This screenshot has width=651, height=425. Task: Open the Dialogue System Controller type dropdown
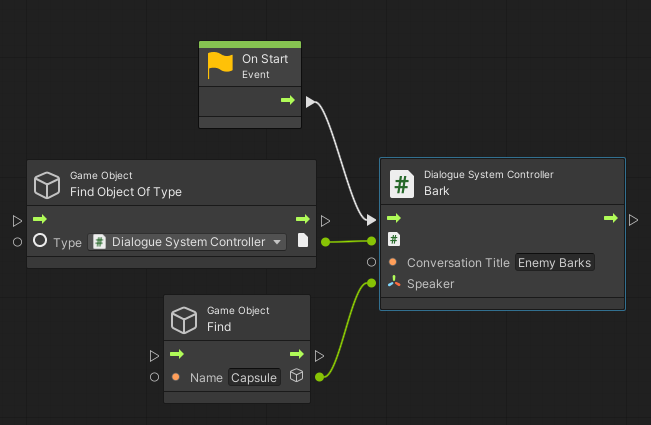[187, 242]
